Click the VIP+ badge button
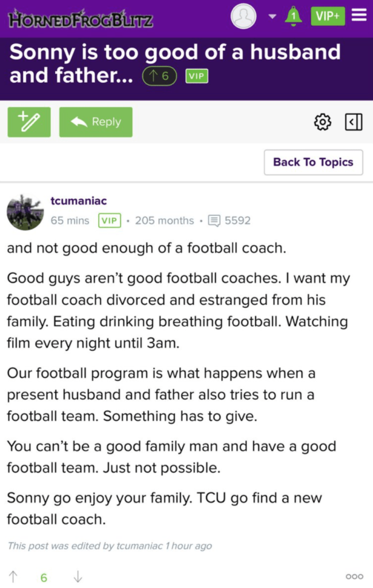373x588 pixels. 328,16
